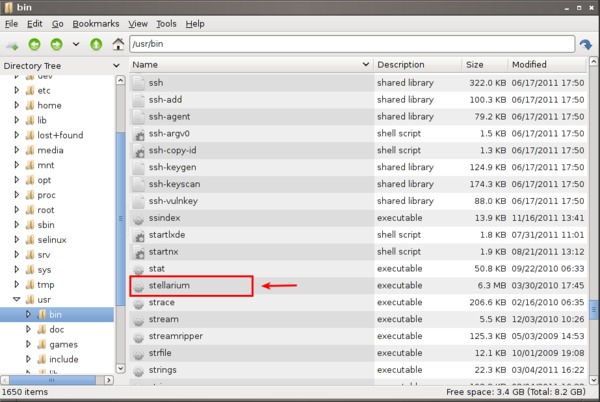The image size is (600, 402).
Task: Click the stellarium executable icon
Action: 139,286
